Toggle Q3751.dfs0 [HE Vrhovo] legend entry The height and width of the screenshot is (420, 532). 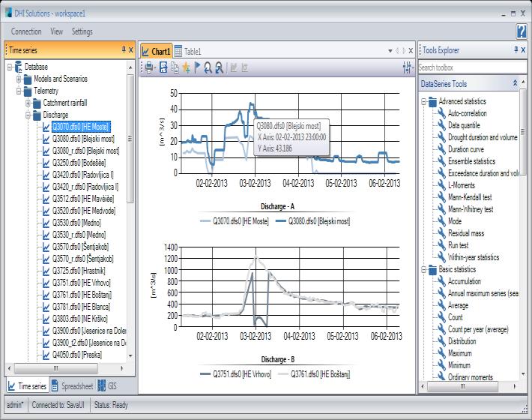pyautogui.click(x=236, y=374)
